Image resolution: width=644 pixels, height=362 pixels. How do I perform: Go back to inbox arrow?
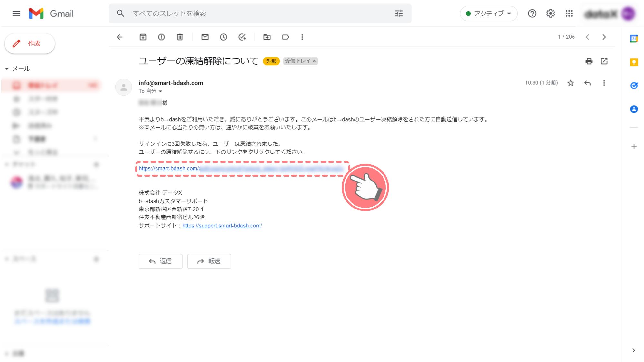tap(120, 37)
